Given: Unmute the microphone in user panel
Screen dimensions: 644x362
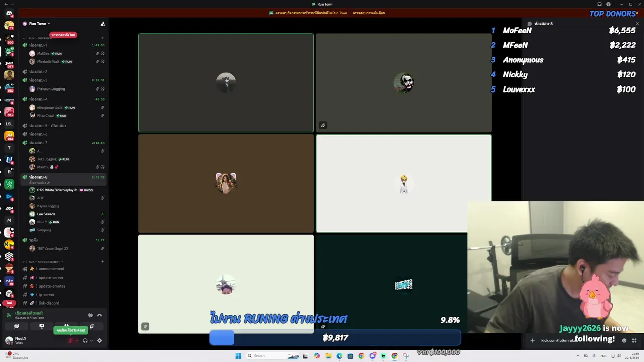Looking at the screenshot, I should (70, 341).
